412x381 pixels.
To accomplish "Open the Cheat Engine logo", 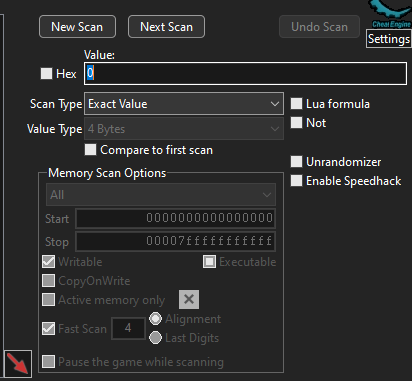I will tap(391, 14).
